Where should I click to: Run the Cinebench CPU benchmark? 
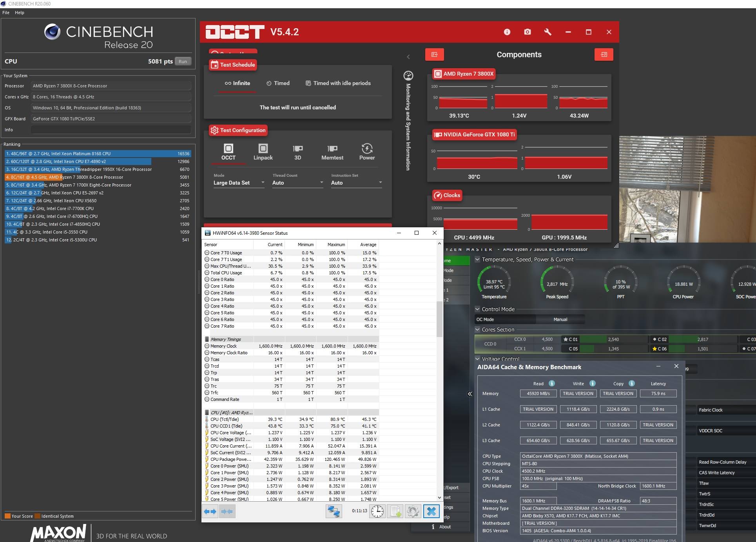(x=183, y=62)
